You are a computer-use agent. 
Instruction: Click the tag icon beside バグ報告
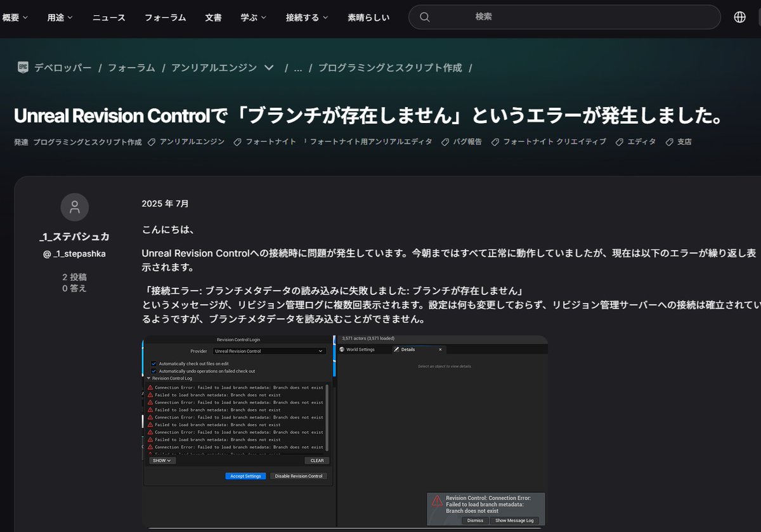tap(445, 142)
